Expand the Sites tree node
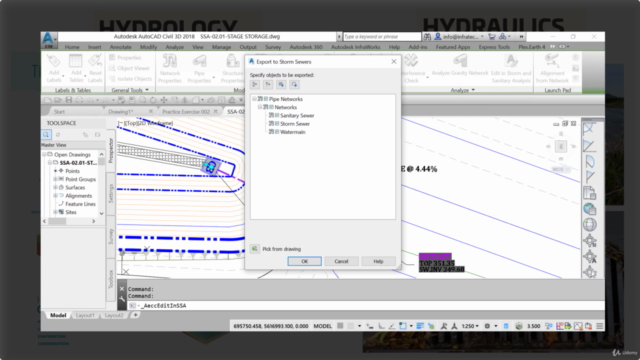 coord(55,212)
